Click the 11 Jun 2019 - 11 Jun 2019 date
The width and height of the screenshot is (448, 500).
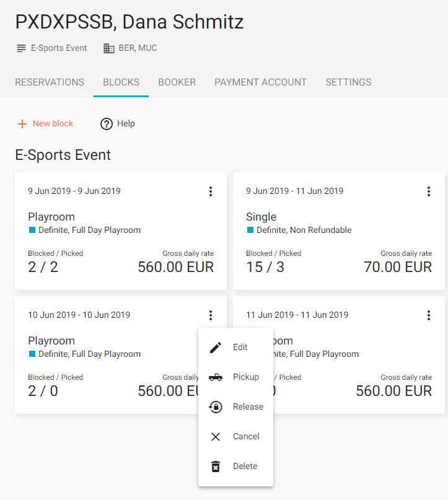[297, 315]
